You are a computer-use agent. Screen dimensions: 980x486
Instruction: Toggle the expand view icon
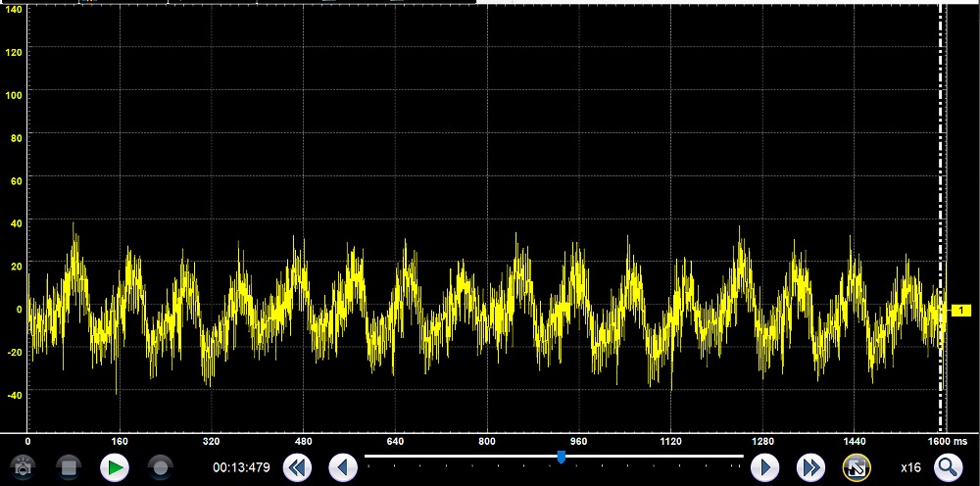[x=857, y=467]
